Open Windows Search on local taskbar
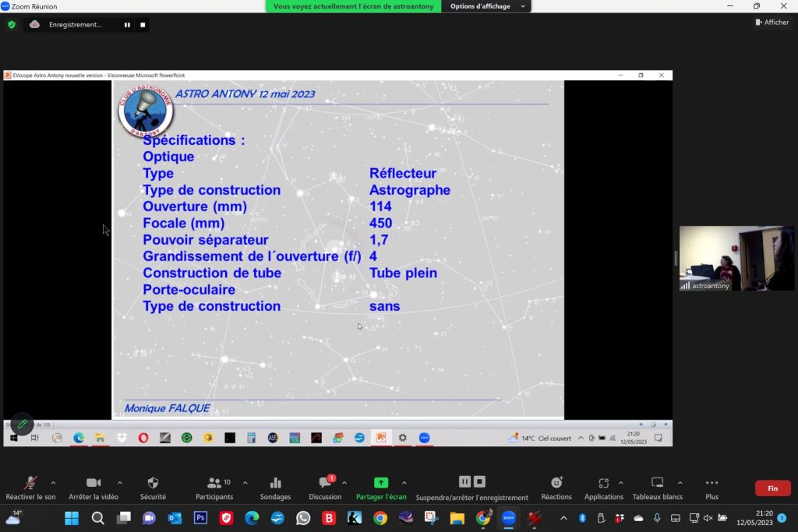 click(x=97, y=518)
